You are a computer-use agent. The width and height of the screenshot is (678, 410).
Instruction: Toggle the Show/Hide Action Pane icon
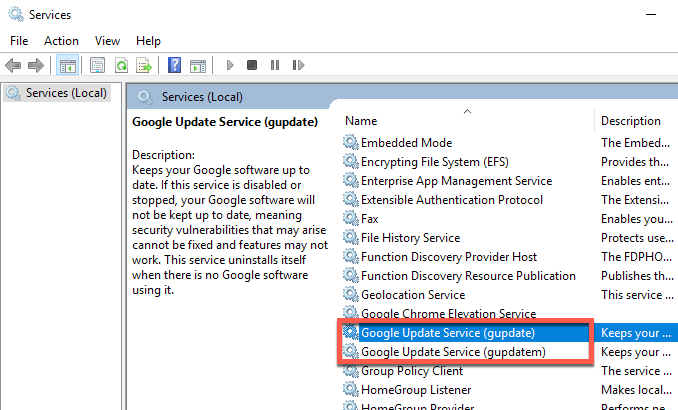tap(197, 66)
